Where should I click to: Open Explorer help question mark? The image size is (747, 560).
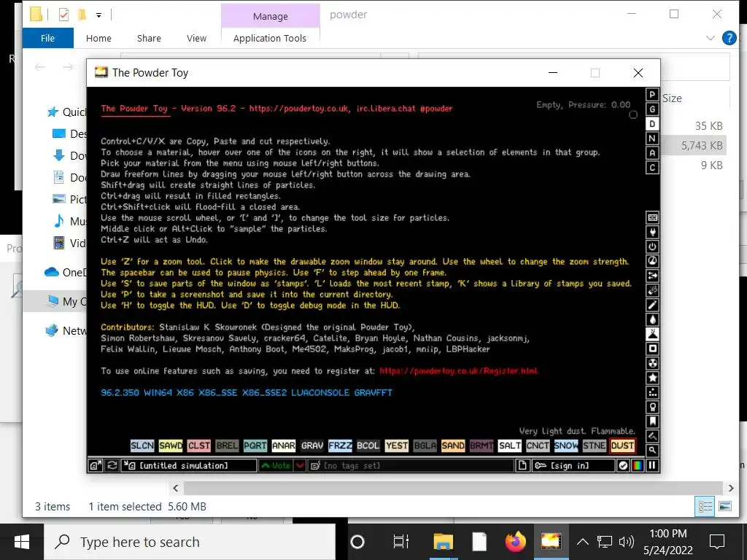coord(729,38)
